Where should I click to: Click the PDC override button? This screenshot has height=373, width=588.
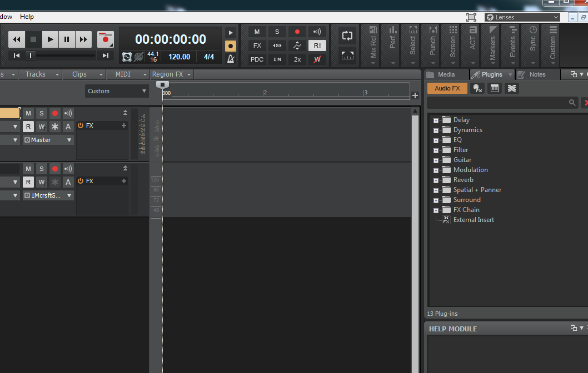pyautogui.click(x=257, y=59)
